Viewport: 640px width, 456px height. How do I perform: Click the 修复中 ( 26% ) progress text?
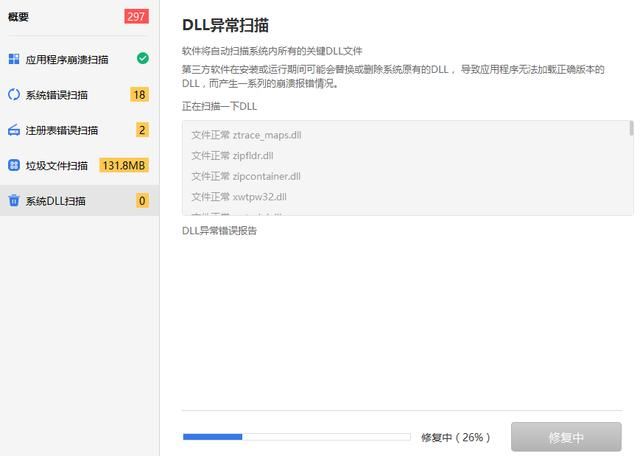pos(456,437)
